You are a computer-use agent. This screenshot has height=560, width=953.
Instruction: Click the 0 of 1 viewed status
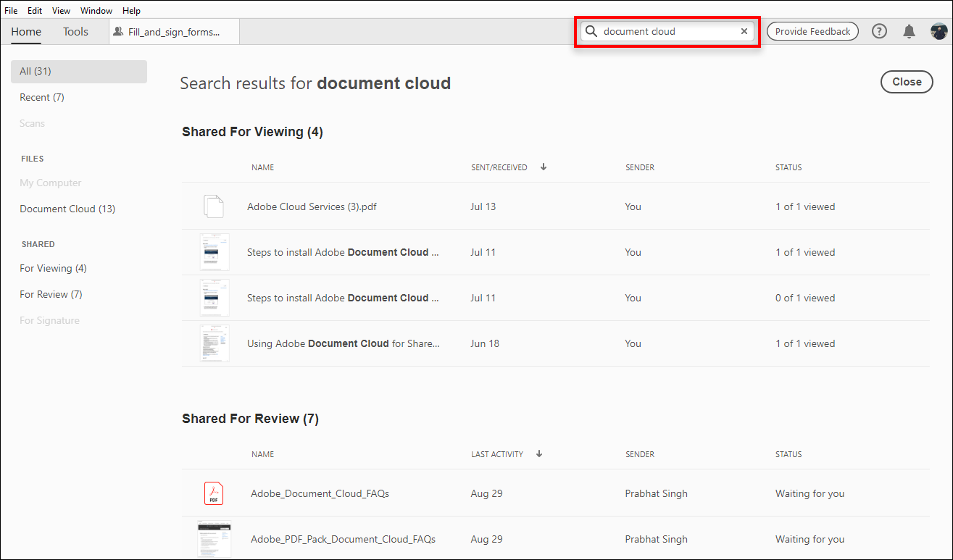(805, 298)
